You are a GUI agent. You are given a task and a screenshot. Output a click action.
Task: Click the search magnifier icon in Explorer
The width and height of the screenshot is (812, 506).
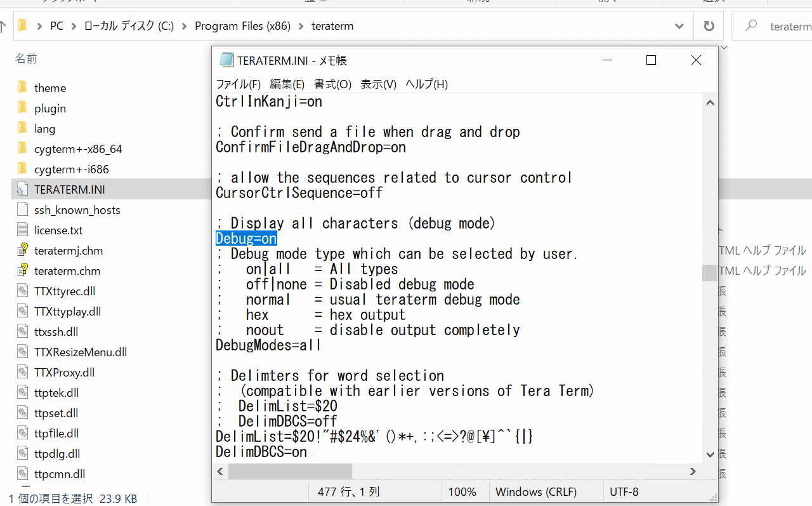pyautogui.click(x=752, y=26)
